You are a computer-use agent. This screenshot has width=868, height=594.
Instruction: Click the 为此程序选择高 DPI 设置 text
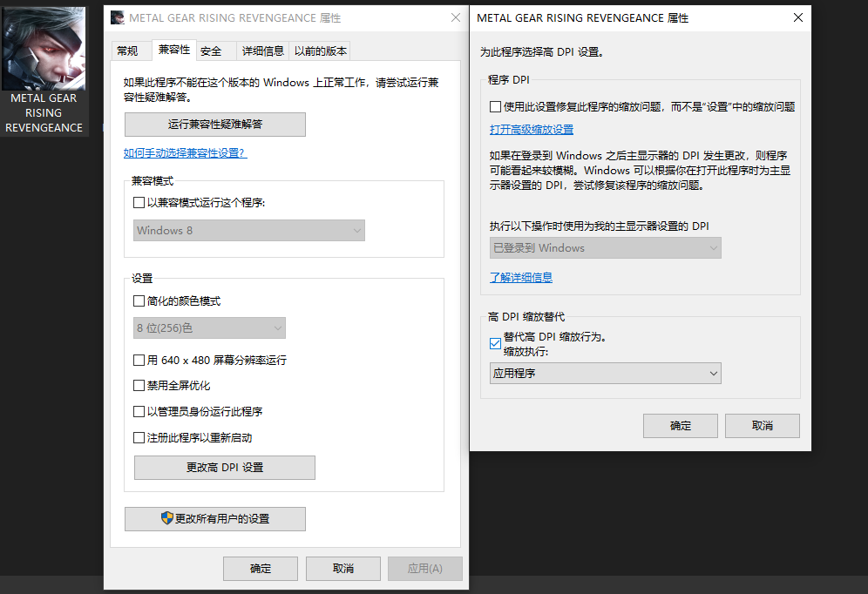(541, 52)
